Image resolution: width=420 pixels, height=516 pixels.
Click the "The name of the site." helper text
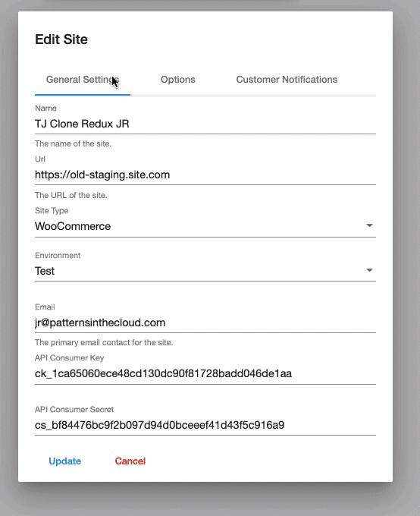(73, 144)
